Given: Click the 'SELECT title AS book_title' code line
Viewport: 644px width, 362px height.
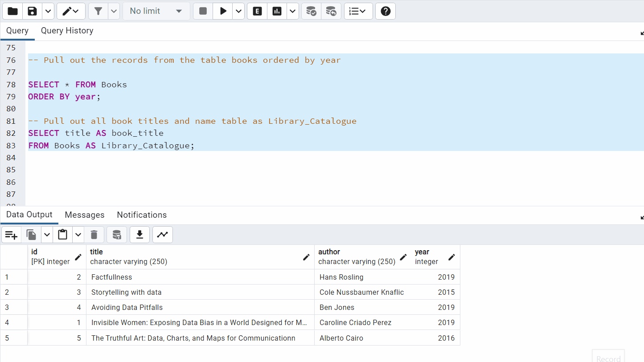Looking at the screenshot, I should pos(96,133).
